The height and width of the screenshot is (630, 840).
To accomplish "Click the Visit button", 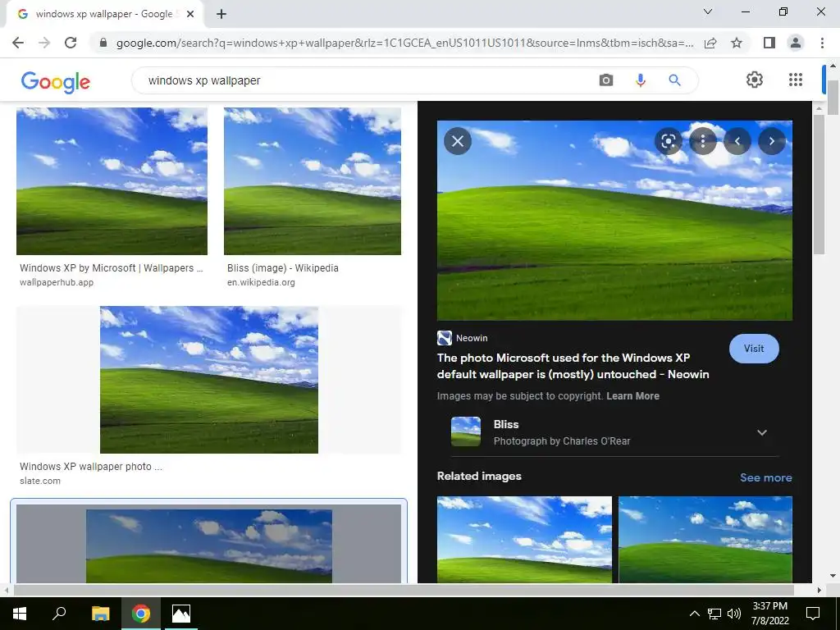I will pyautogui.click(x=754, y=348).
